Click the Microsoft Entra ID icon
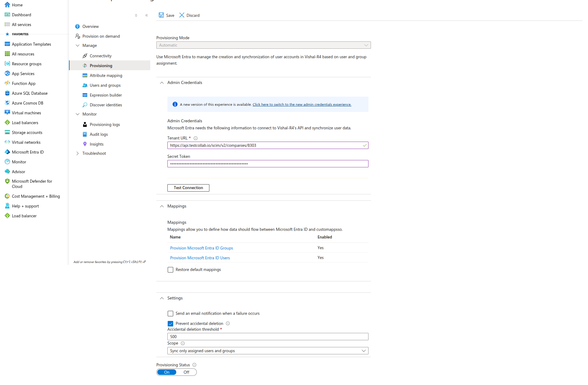This screenshot has width=588, height=385. (7, 152)
